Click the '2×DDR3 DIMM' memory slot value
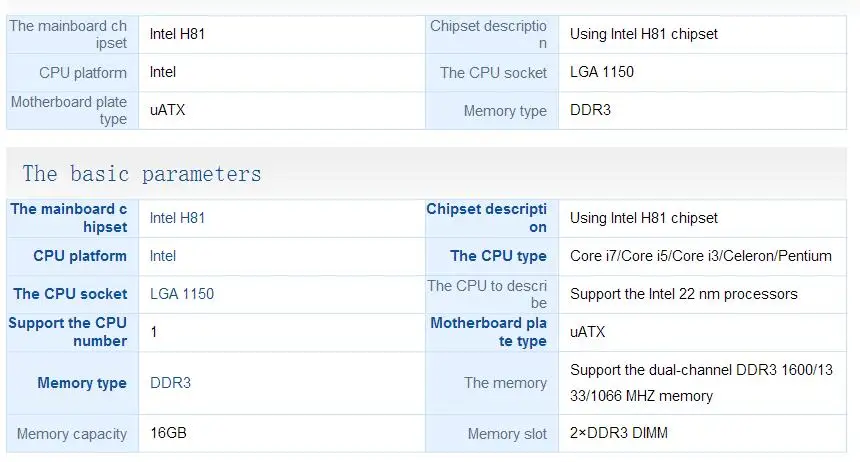 coord(619,433)
